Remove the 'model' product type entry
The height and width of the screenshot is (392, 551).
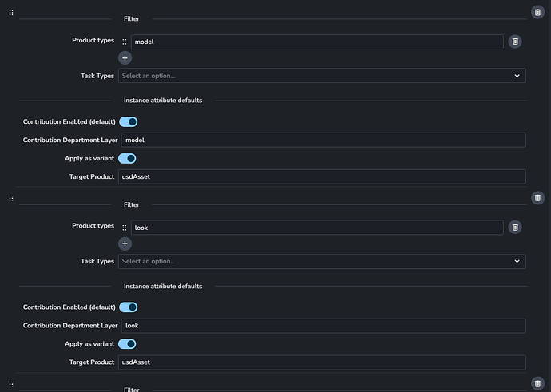(515, 42)
